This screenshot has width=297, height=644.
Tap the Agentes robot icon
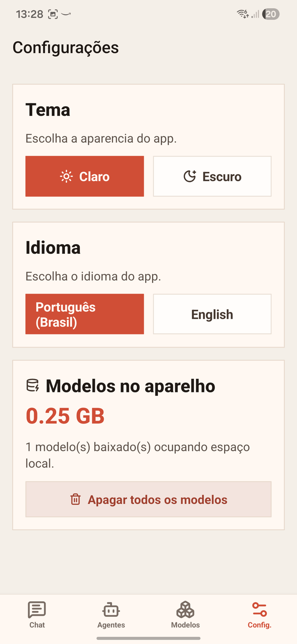pos(111,610)
